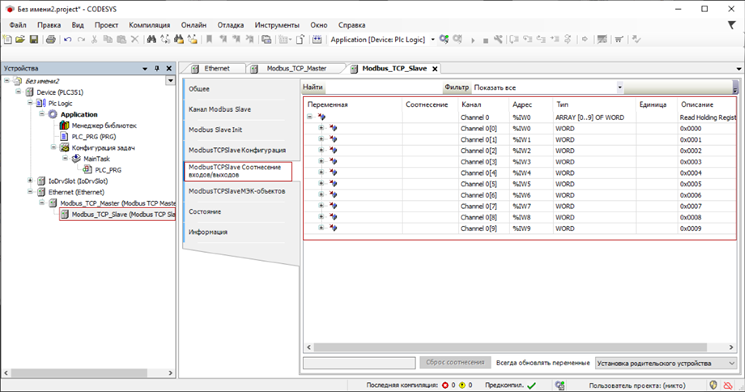The height and width of the screenshot is (392, 745).
Task: Click the Paste toolbar icon
Action: [122, 39]
